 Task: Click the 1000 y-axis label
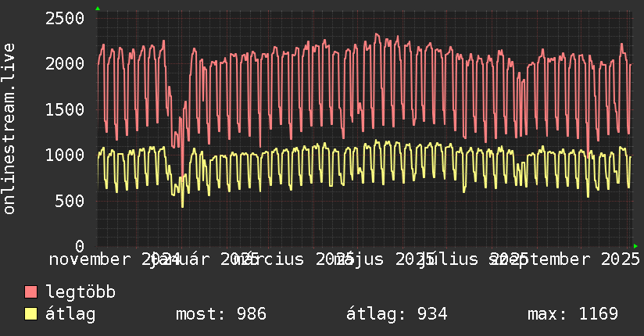65,155
